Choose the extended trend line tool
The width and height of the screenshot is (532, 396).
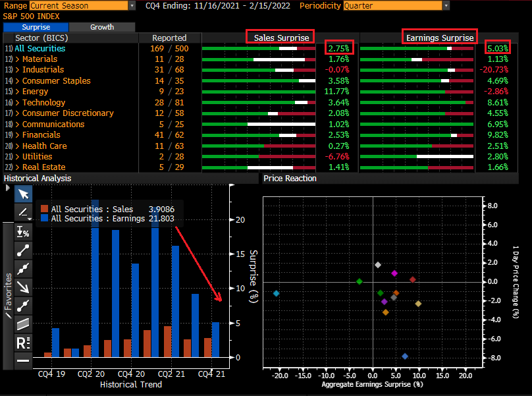(x=23, y=269)
